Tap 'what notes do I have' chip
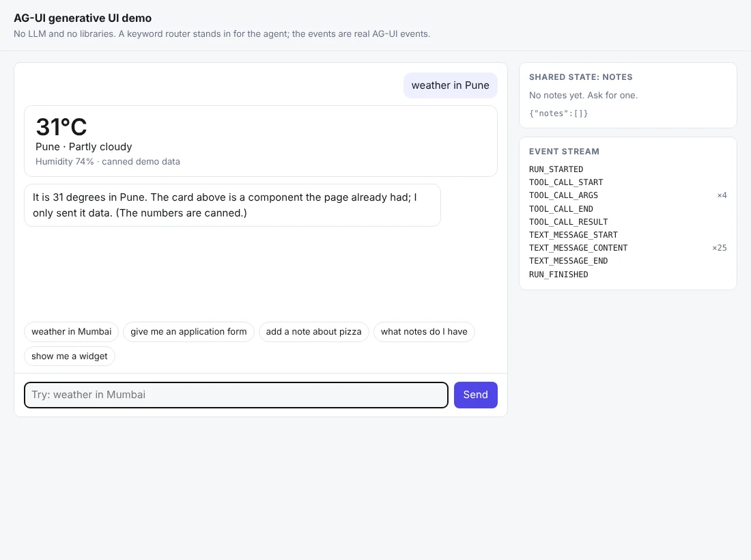Screen dimensions: 751x560 click(x=424, y=331)
